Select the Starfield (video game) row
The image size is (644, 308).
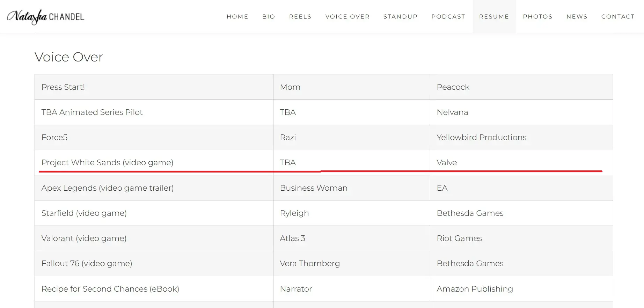[x=84, y=213]
